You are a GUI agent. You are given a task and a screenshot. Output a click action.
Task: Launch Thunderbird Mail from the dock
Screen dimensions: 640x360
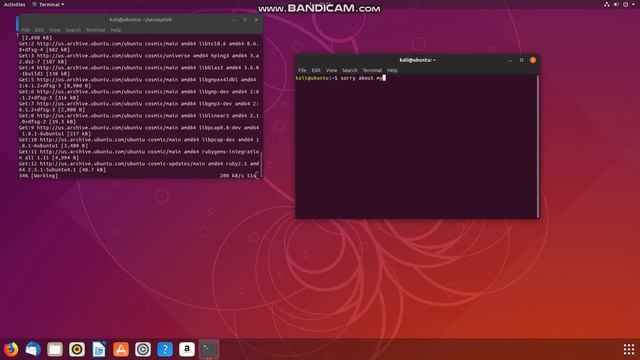(33, 349)
